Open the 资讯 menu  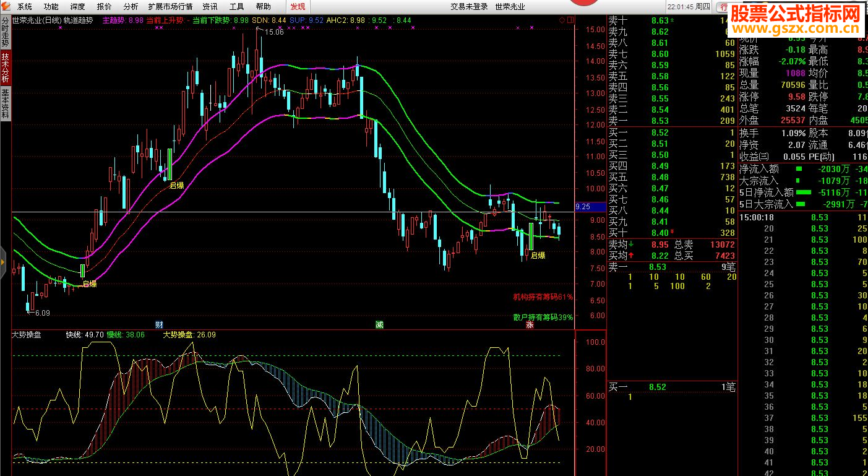(210, 7)
